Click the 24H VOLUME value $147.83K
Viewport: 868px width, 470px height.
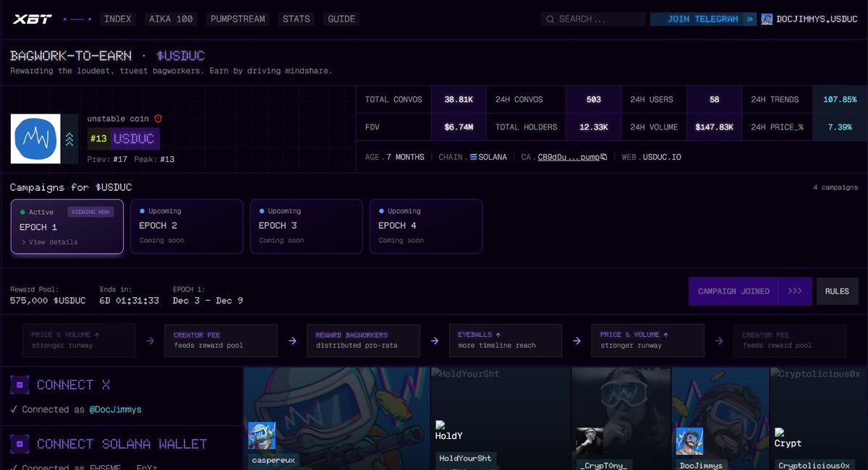[x=714, y=127]
